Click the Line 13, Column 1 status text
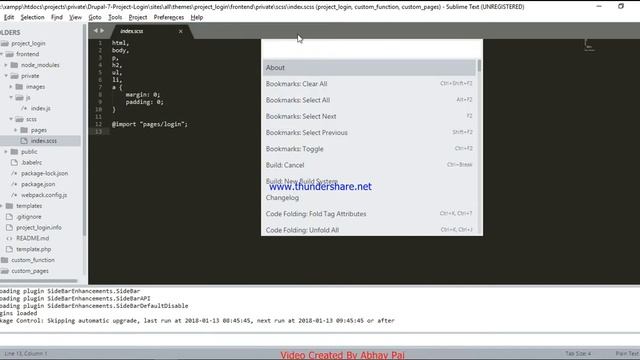 click(26, 353)
